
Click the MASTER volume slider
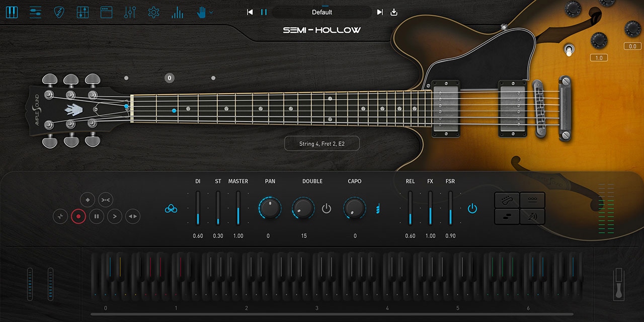pos(238,208)
